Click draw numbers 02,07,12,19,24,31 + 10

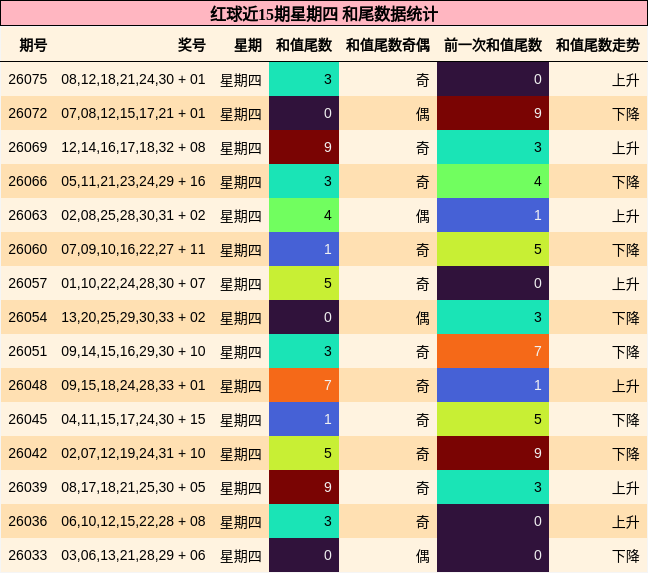point(133,453)
